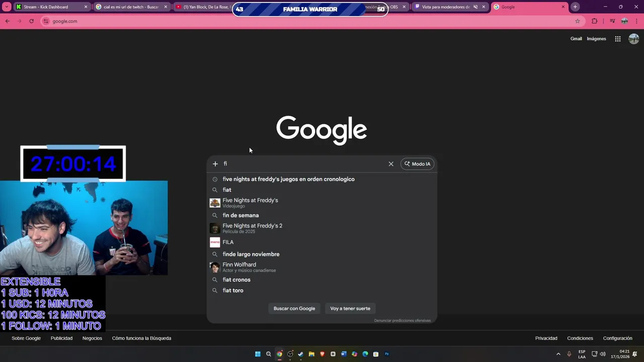Open Sobre Google footer link
This screenshot has width=644, height=362.
(26, 338)
